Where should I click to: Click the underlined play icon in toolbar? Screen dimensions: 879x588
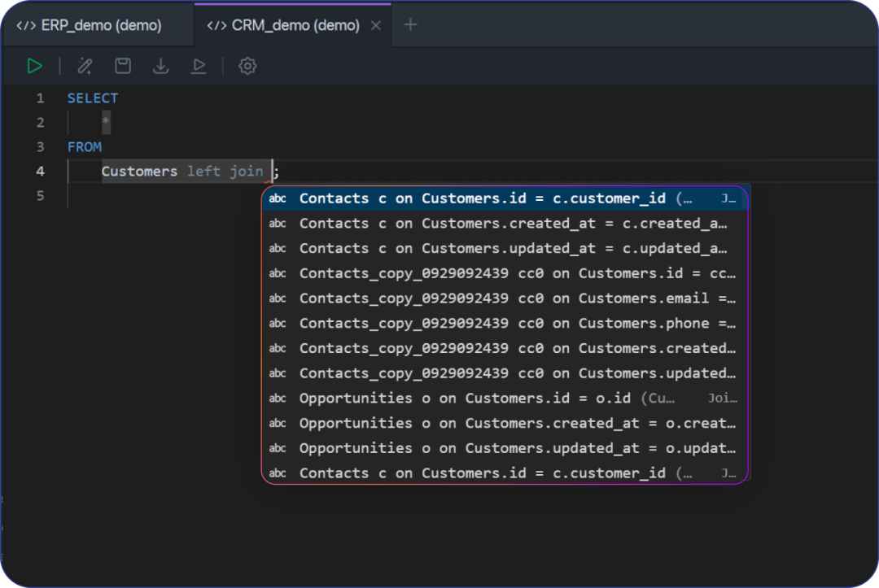[199, 66]
